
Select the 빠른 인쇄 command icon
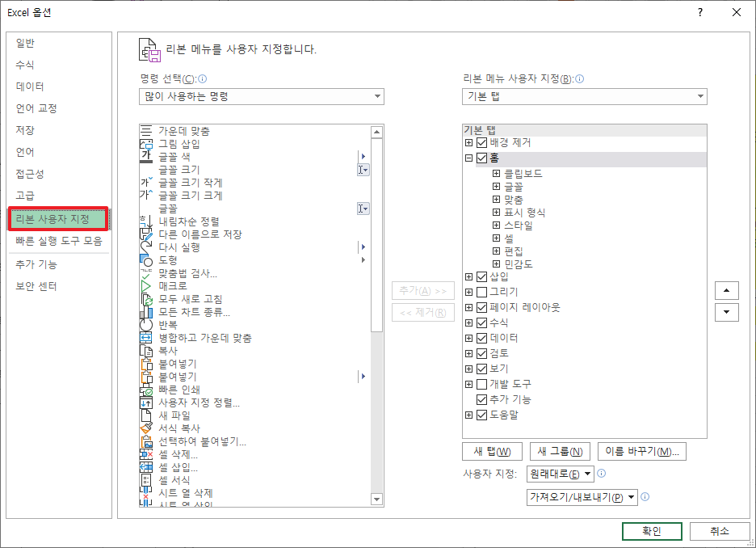(146, 390)
